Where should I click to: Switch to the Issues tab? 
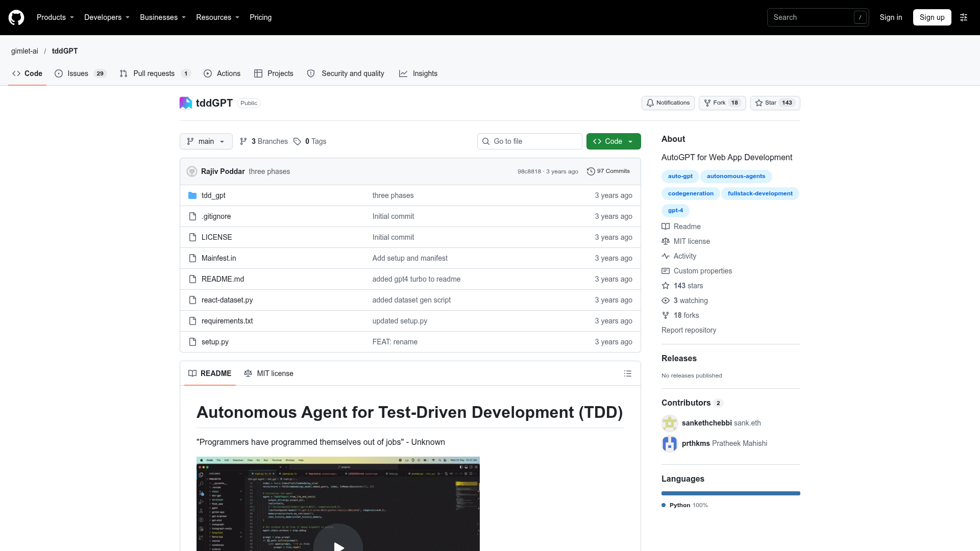point(80,73)
